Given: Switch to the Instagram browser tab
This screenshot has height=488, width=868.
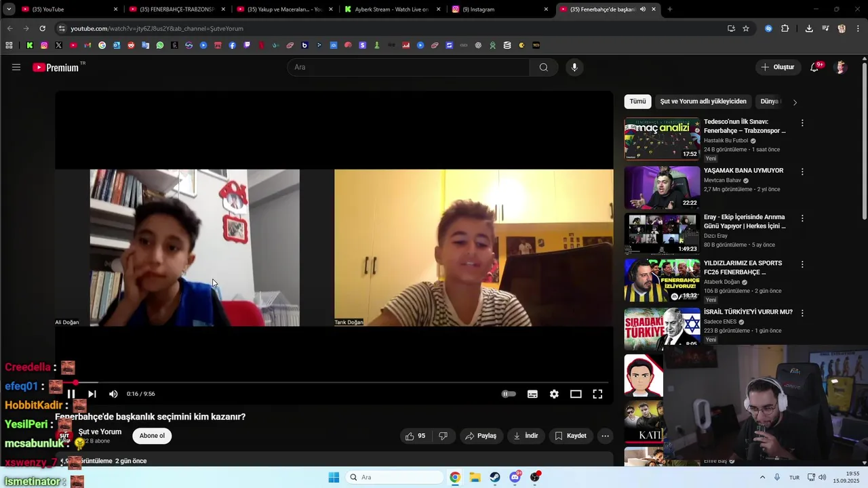Looking at the screenshot, I should [498, 9].
